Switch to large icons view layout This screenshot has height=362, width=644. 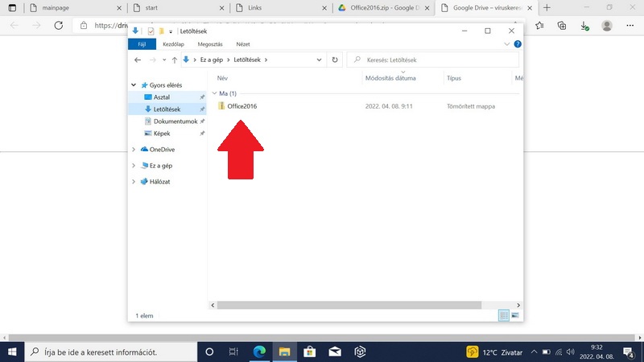click(x=515, y=315)
